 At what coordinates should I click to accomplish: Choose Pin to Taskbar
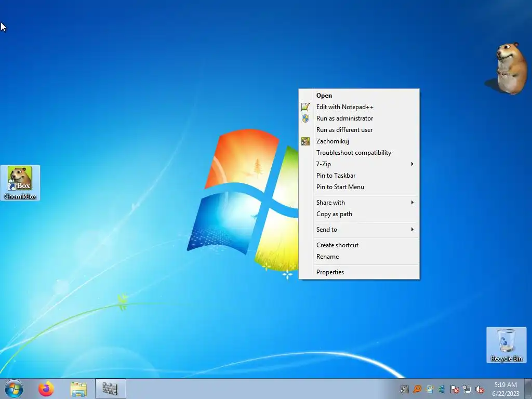click(359, 176)
